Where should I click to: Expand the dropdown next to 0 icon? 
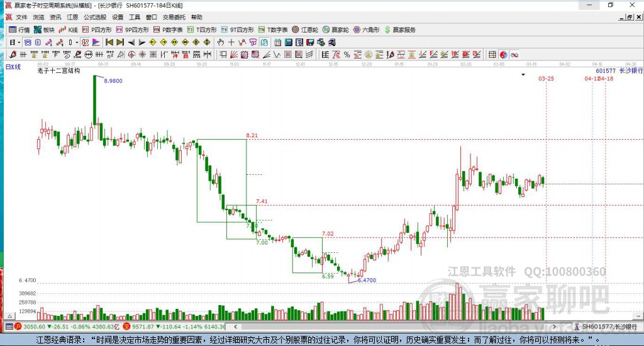(x=77, y=42)
